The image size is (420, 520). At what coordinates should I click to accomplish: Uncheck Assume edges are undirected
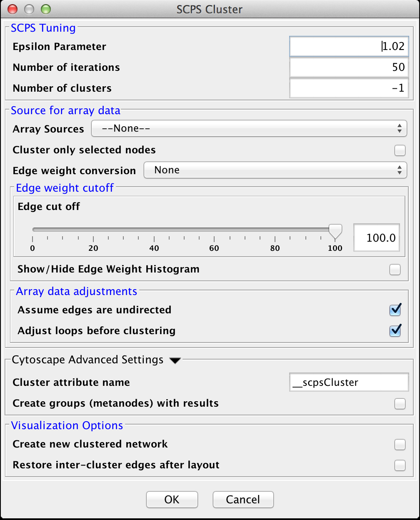pos(395,310)
